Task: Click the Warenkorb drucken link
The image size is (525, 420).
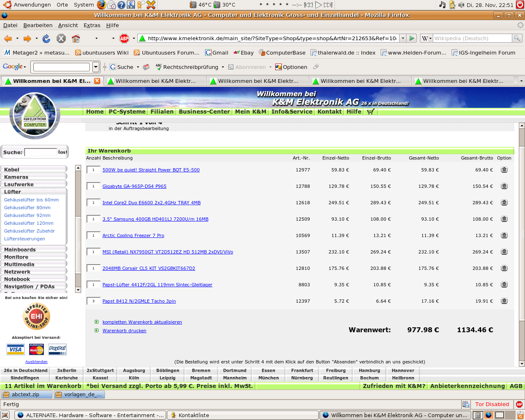Action: pyautogui.click(x=124, y=331)
